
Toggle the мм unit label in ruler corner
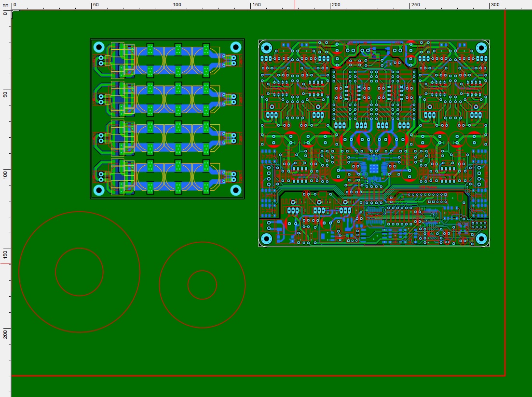point(5,5)
